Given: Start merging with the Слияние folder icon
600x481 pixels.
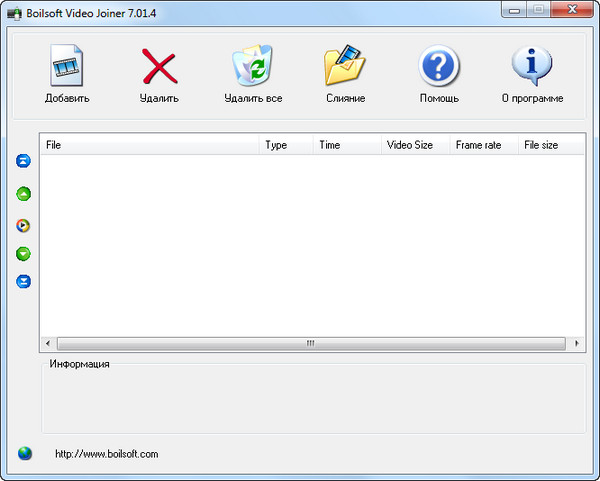Looking at the screenshot, I should tap(345, 67).
